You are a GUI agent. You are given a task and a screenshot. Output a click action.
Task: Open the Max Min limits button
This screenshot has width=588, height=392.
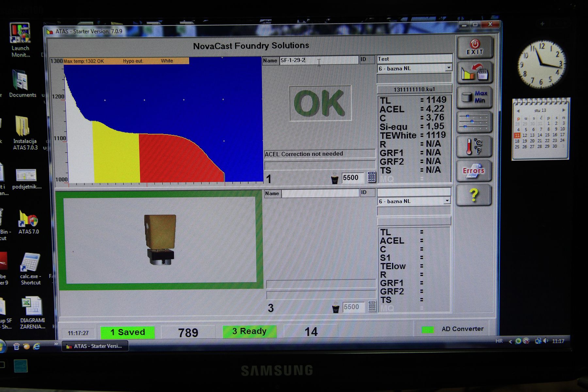coord(474,97)
